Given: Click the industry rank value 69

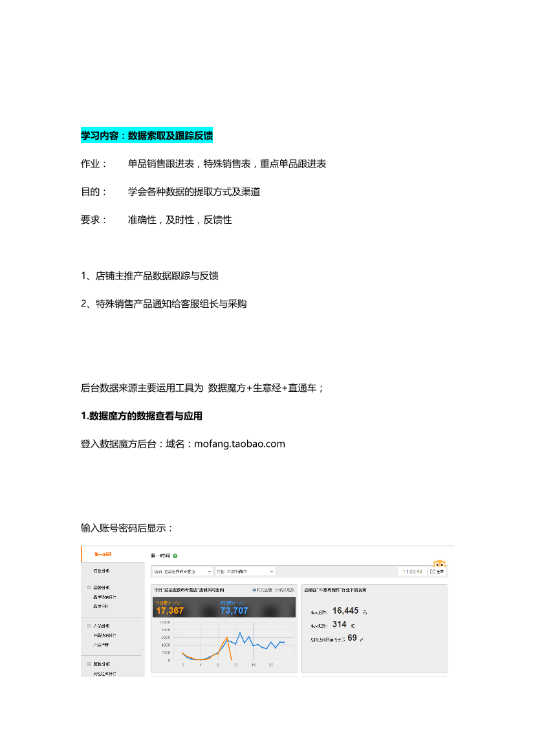Looking at the screenshot, I should pyautogui.click(x=352, y=638).
